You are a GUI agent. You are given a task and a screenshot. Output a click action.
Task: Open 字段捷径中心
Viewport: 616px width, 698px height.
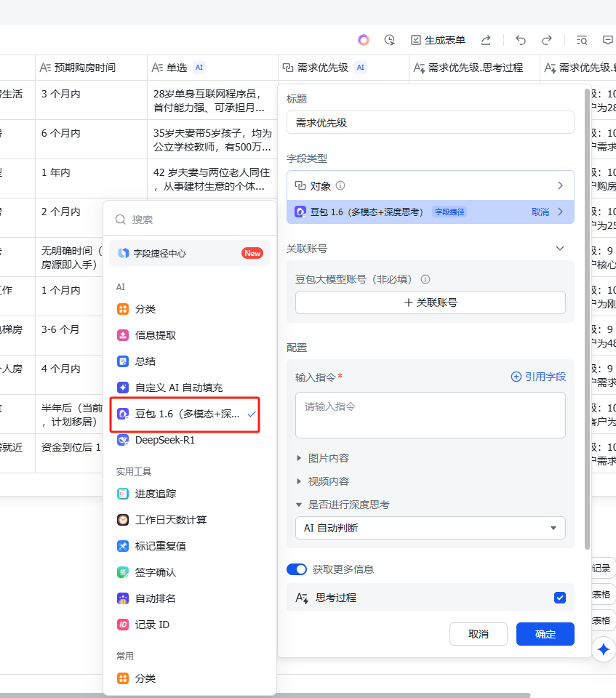[190, 253]
